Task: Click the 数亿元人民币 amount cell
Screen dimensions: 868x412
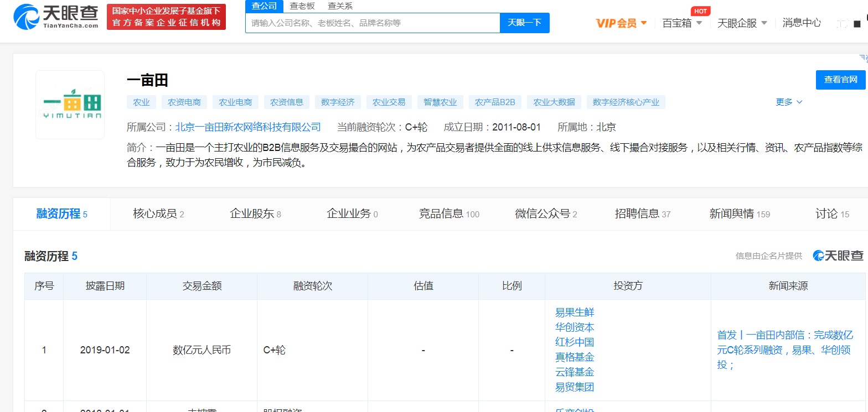Action: tap(202, 350)
